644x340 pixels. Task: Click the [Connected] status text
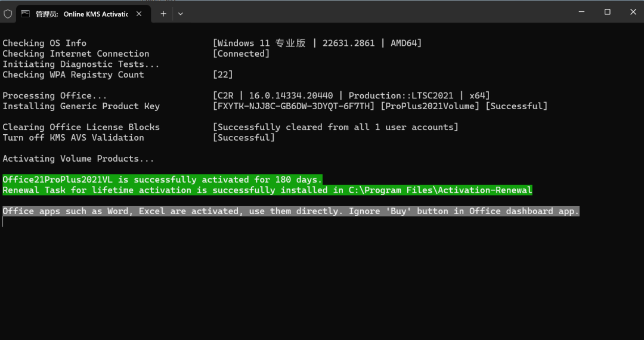[x=241, y=54]
